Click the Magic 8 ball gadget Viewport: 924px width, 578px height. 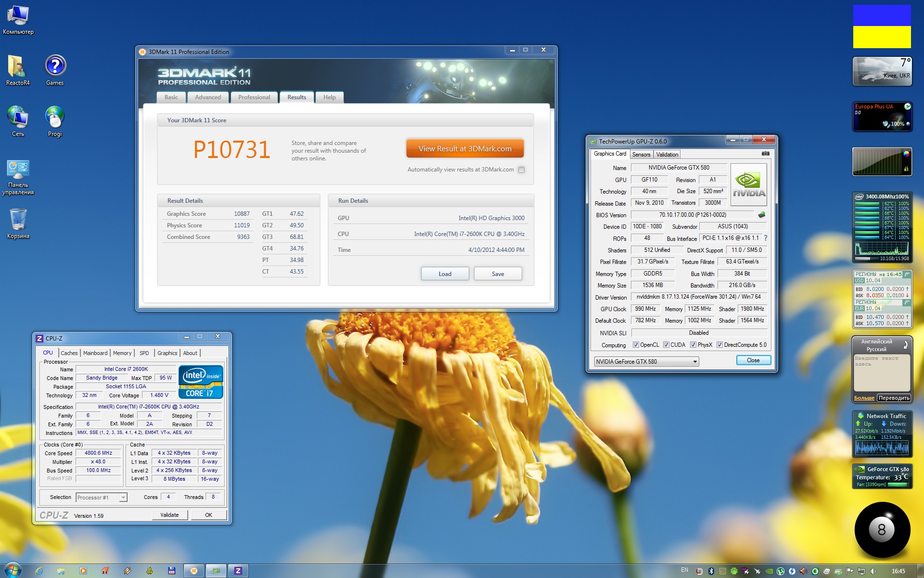point(882,530)
